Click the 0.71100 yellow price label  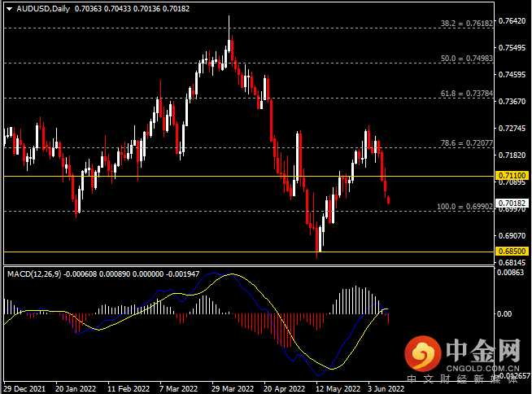coord(512,176)
